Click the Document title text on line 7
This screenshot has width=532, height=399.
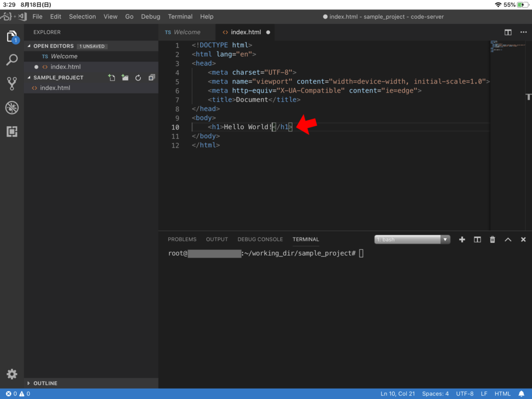point(252,100)
